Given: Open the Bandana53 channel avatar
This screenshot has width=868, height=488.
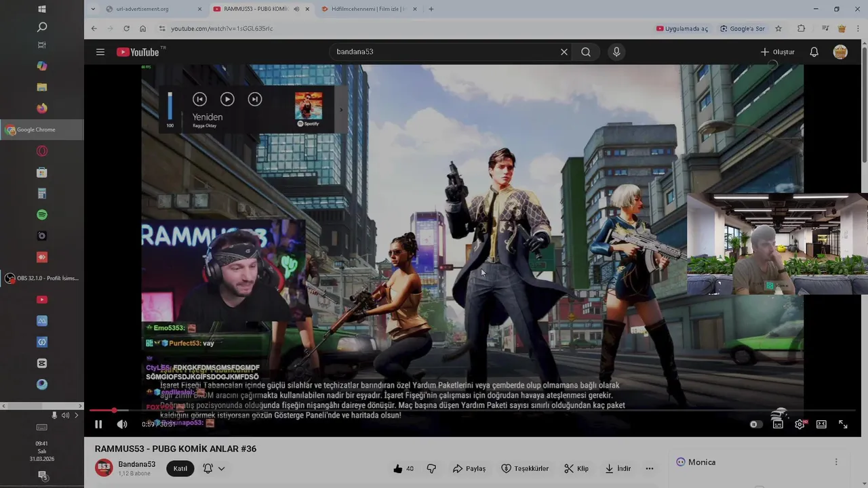Looking at the screenshot, I should (104, 468).
